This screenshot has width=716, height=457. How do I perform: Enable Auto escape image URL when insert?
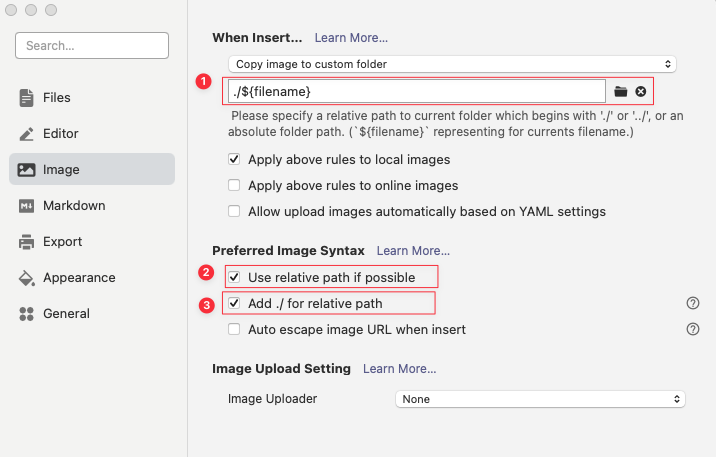pyautogui.click(x=234, y=329)
